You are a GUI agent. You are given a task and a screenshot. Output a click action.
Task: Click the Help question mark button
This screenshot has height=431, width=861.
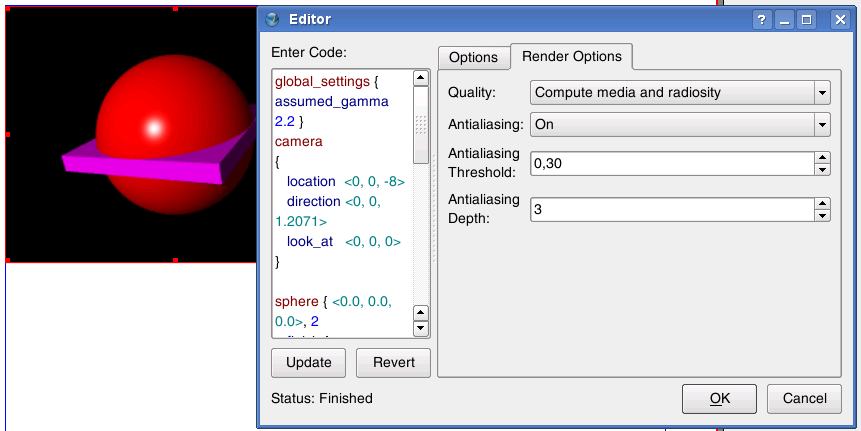[762, 19]
